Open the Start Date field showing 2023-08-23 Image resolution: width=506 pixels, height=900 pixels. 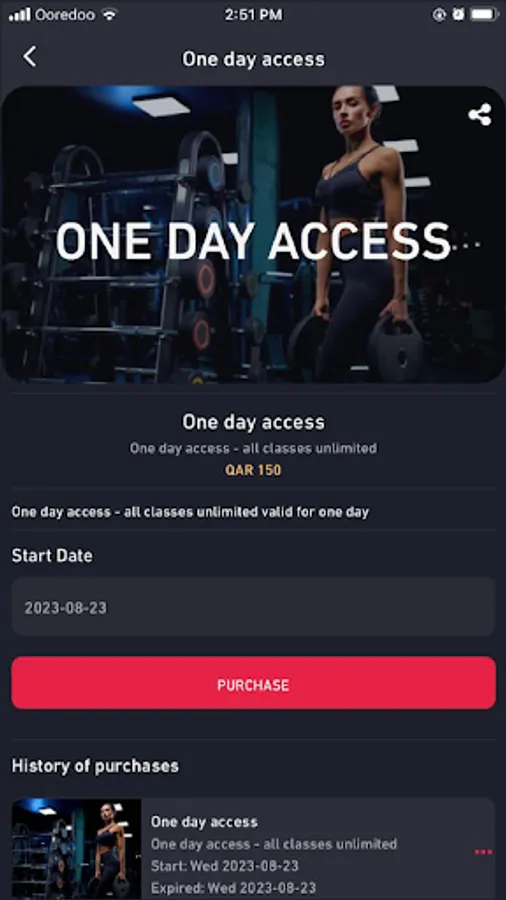253,607
